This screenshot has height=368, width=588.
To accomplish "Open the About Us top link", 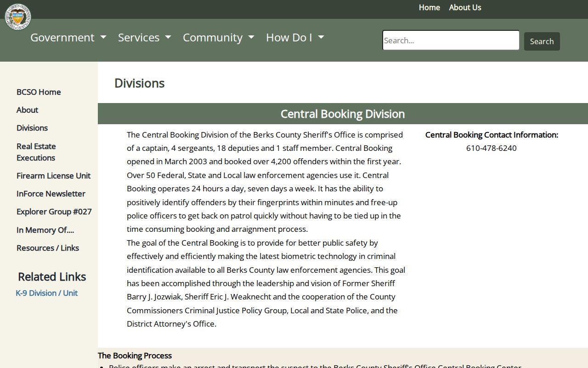I will point(465,7).
